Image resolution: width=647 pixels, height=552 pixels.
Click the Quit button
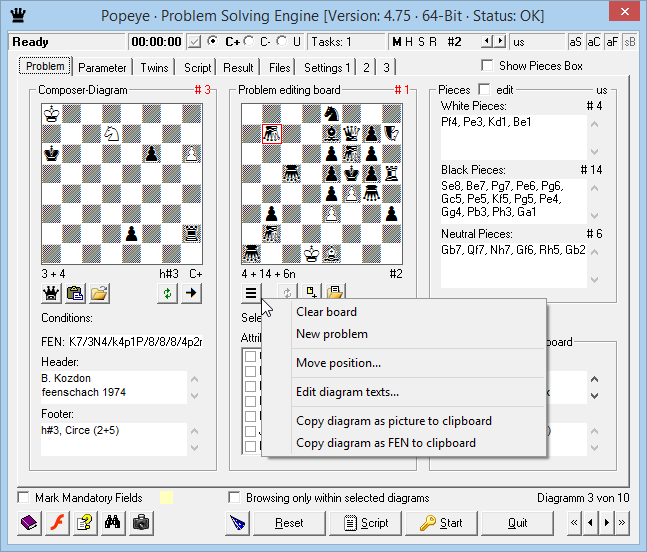tap(517, 523)
